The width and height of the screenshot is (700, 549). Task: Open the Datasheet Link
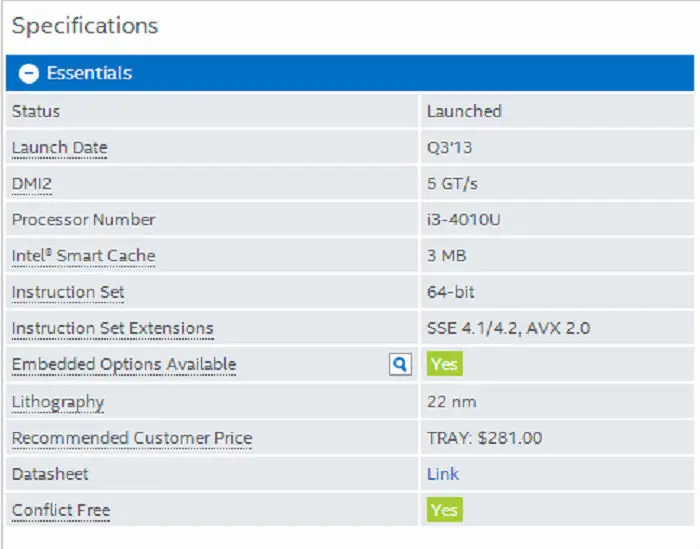[442, 474]
